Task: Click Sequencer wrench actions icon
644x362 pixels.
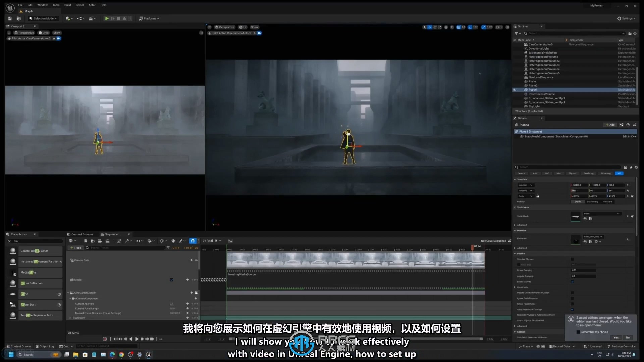Action: 128,241
